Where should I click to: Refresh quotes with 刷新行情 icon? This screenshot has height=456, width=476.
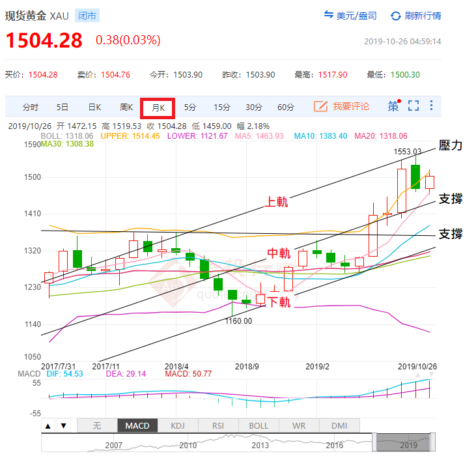(396, 16)
